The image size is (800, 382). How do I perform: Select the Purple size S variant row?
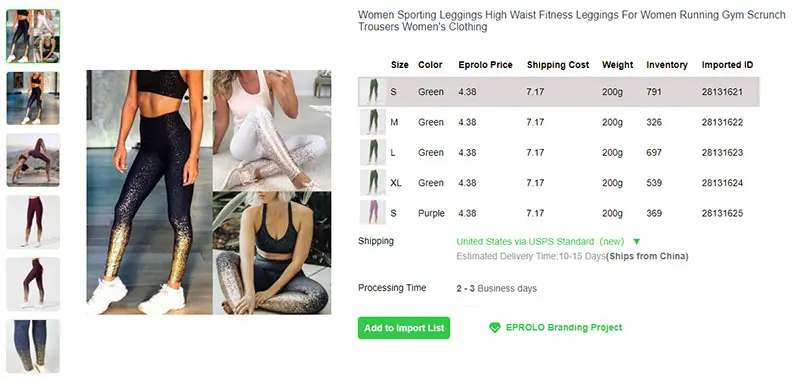click(x=559, y=213)
